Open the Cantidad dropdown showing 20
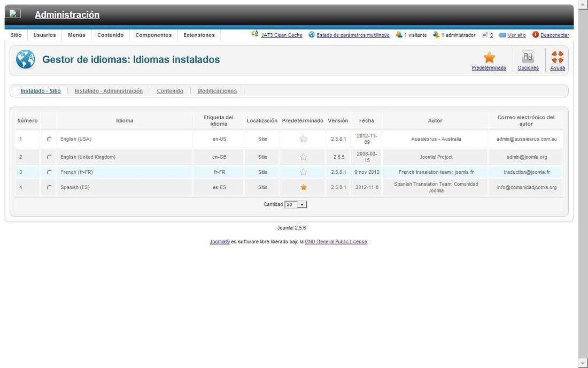The width and height of the screenshot is (588, 368). [x=296, y=204]
